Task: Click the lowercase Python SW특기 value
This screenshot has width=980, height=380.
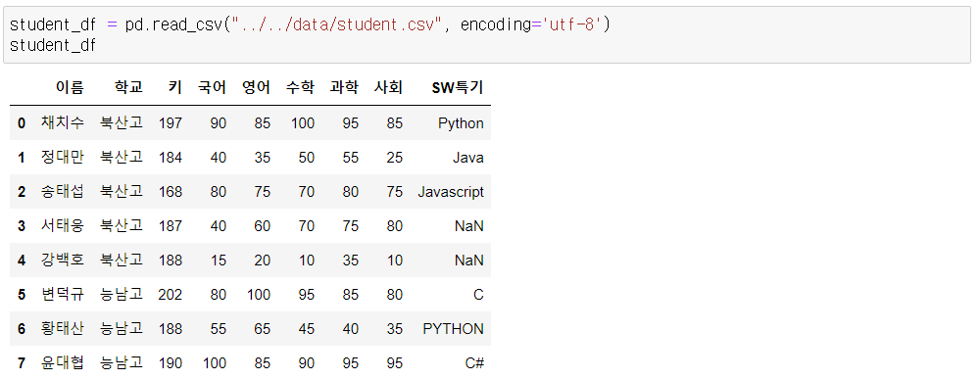Action: point(461,123)
